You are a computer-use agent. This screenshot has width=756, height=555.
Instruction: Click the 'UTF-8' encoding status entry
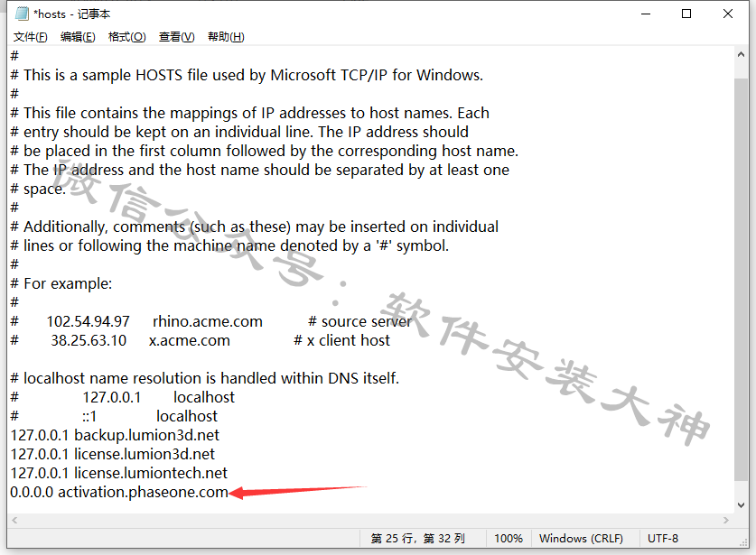[x=663, y=538]
